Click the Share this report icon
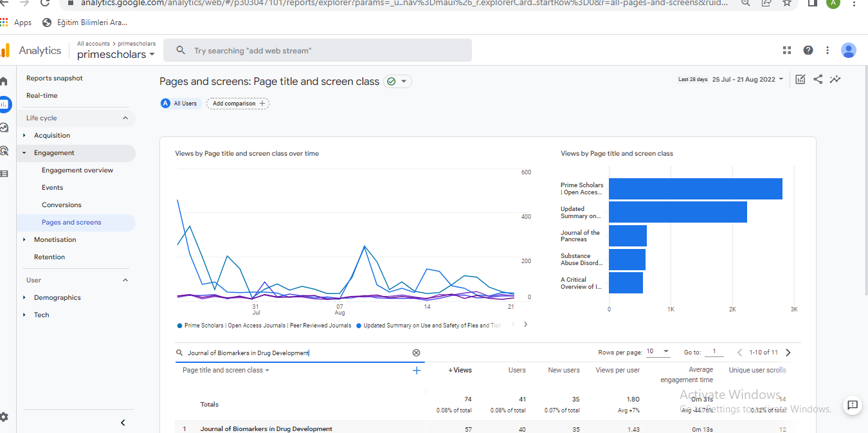Viewport: 868px width, 433px height. coord(818,79)
